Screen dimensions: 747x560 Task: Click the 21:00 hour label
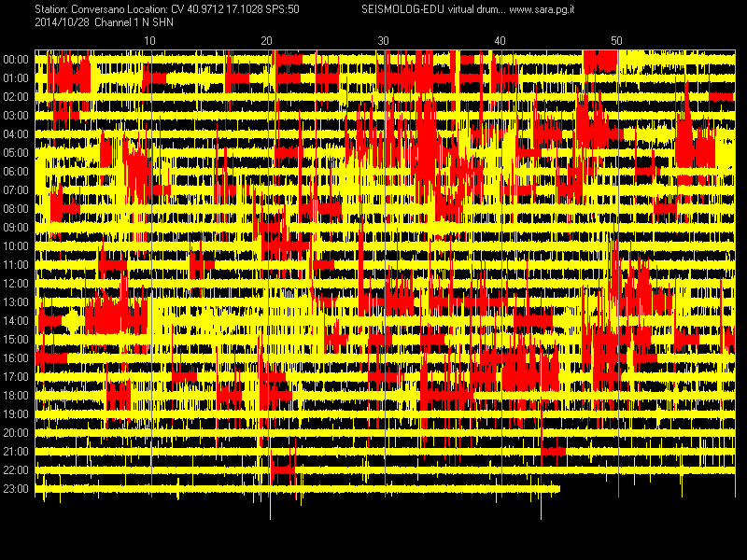[x=16, y=452]
